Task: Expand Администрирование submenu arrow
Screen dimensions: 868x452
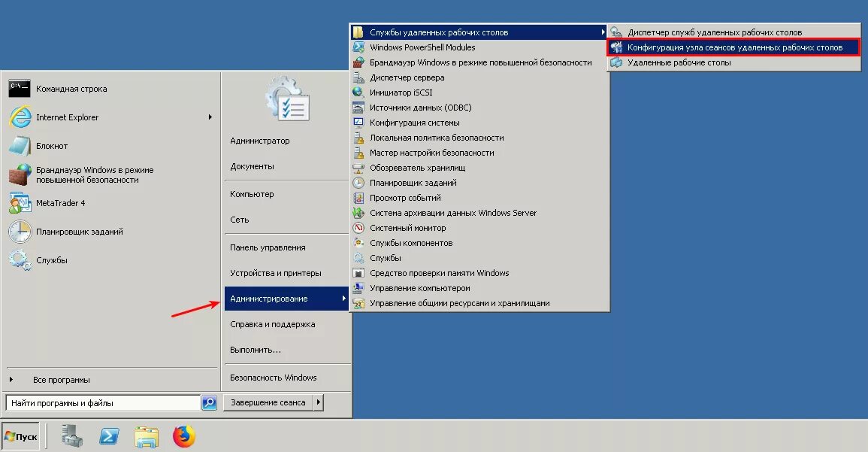Action: click(x=343, y=299)
